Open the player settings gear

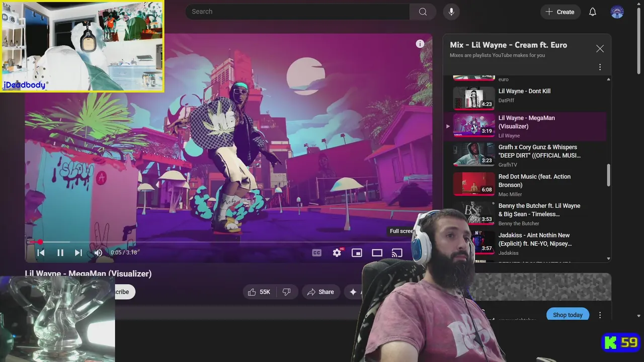point(337,253)
